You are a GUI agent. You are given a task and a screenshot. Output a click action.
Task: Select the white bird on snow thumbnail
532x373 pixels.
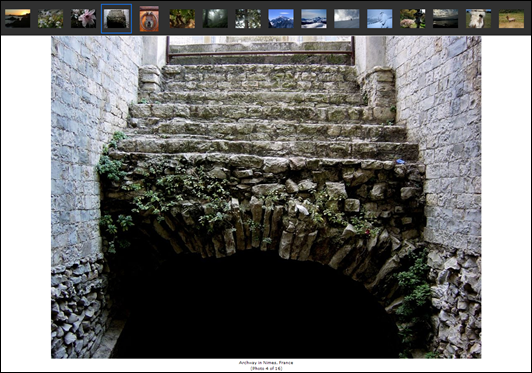coord(380,18)
